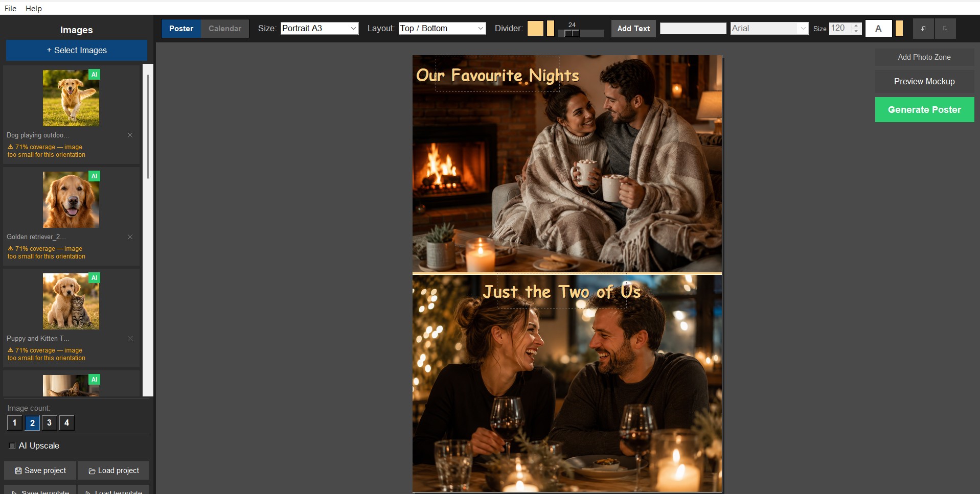This screenshot has width=980, height=494.
Task: Set image count to 4
Action: (66, 423)
